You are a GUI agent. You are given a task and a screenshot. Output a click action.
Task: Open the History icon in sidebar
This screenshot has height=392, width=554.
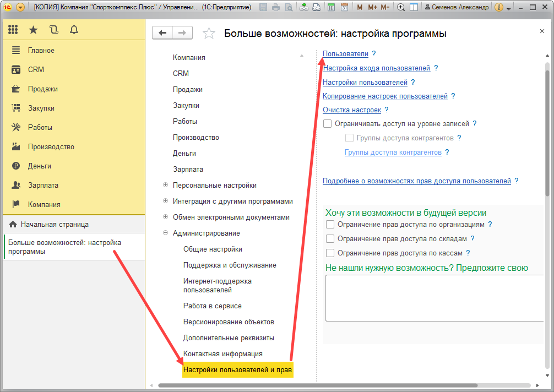(x=54, y=30)
